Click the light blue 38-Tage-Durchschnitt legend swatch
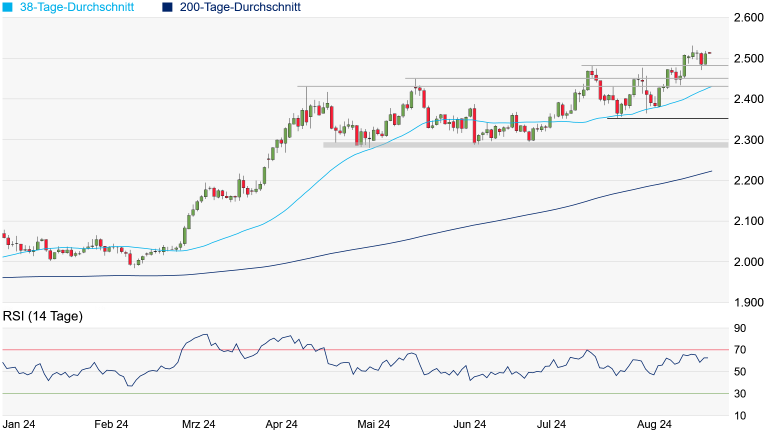The image size is (765, 430). click(x=7, y=7)
